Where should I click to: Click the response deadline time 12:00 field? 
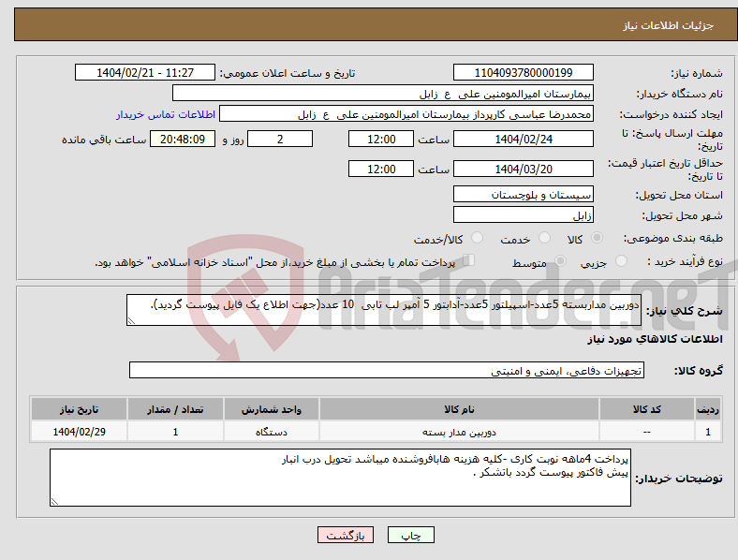point(381,139)
